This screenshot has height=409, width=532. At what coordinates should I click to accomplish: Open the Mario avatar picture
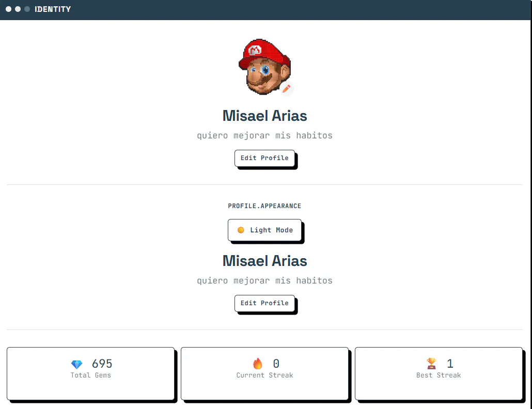(264, 67)
